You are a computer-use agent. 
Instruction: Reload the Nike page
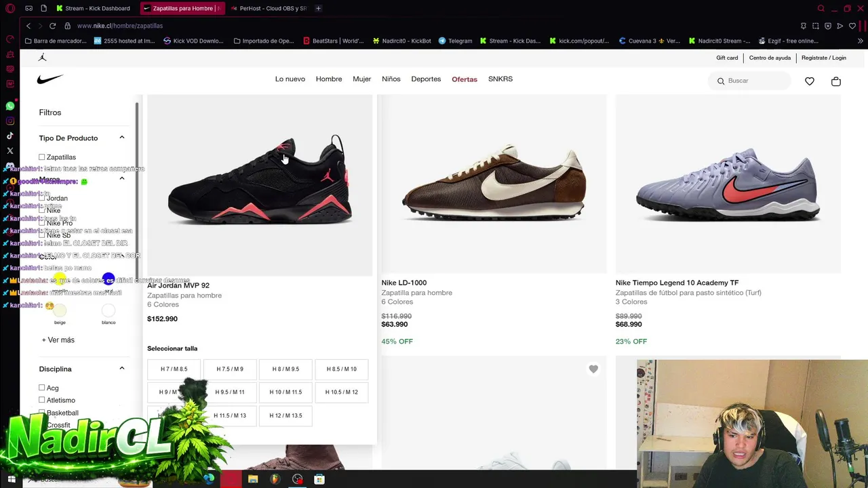point(52,26)
